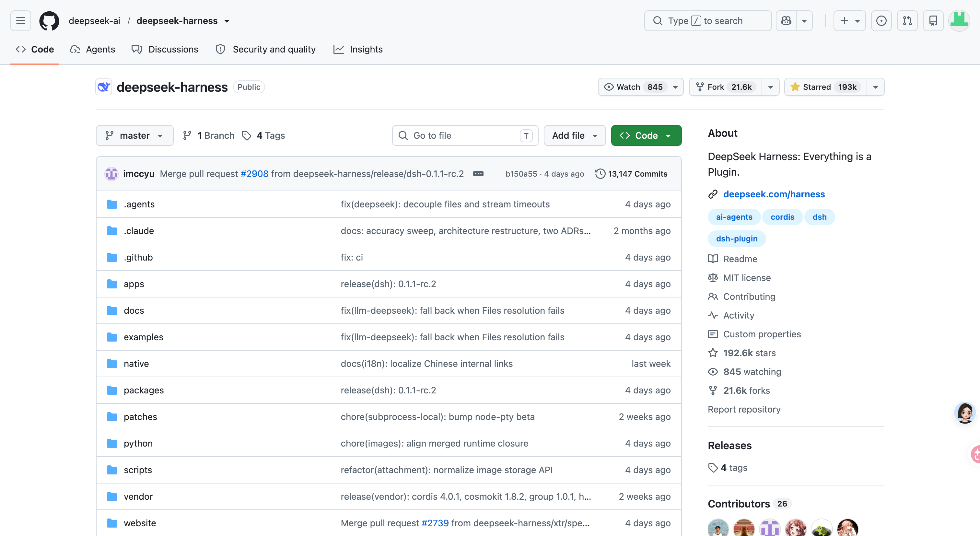Open imccyu's avatar in latest commit
This screenshot has height=536, width=980.
point(111,173)
